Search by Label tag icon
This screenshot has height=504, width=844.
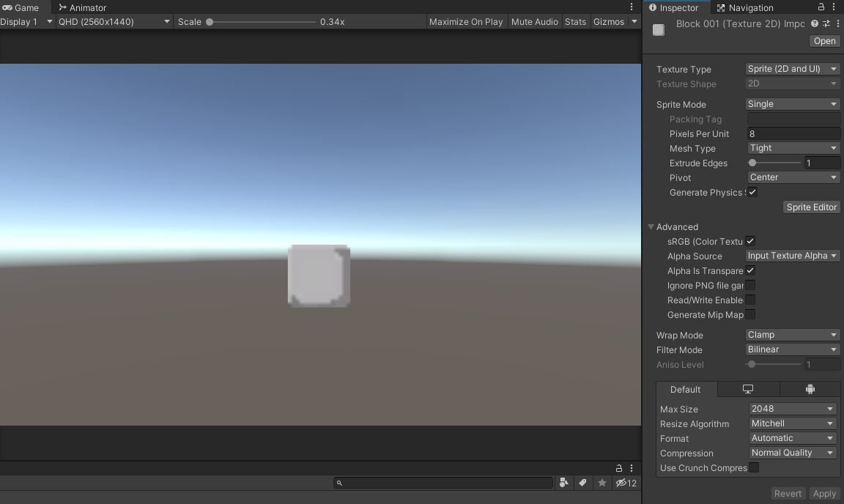(x=582, y=483)
